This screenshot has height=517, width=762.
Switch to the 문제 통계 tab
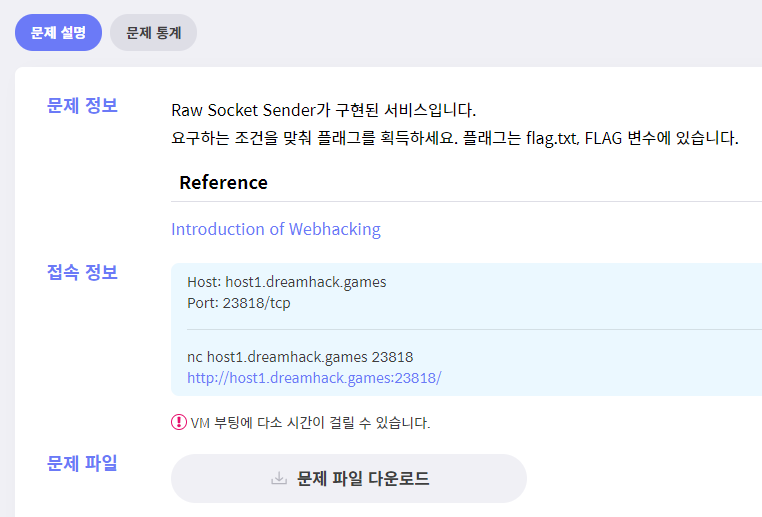tap(154, 33)
